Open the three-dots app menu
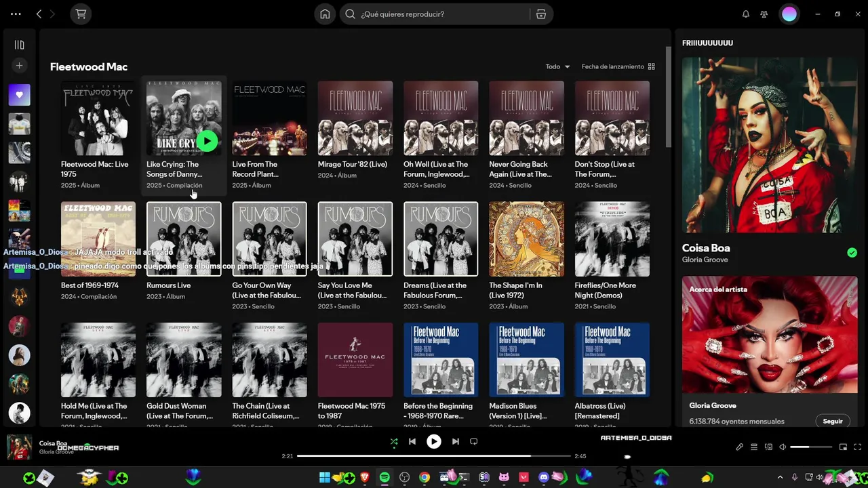The width and height of the screenshot is (868, 488). 16,14
